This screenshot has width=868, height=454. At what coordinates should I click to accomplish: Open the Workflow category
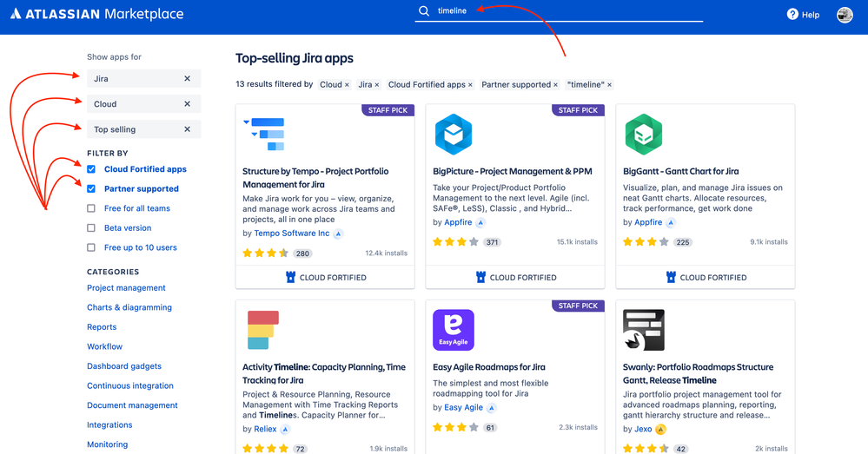tap(104, 346)
